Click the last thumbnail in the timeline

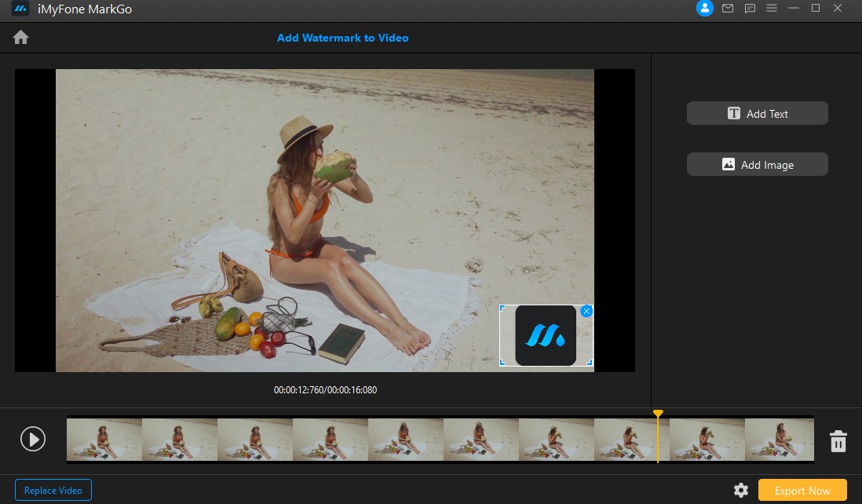point(780,439)
